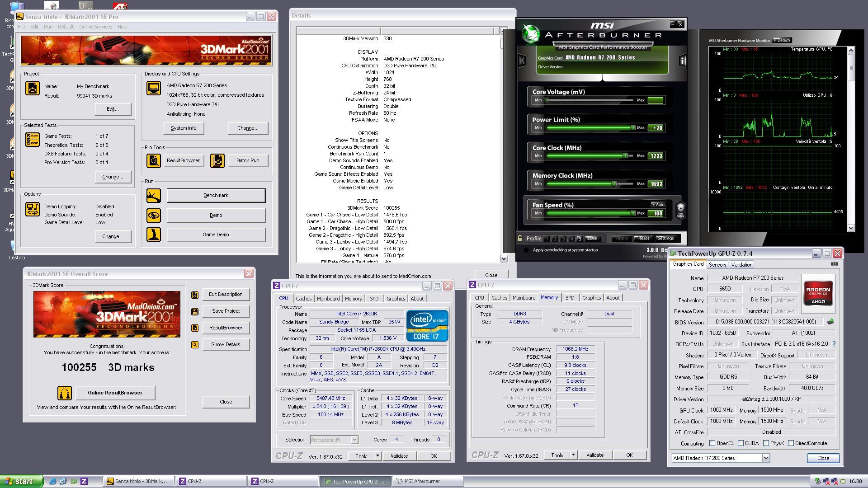
Task: Tick the PhysX checkbox in GPU-Z
Action: coord(766,443)
